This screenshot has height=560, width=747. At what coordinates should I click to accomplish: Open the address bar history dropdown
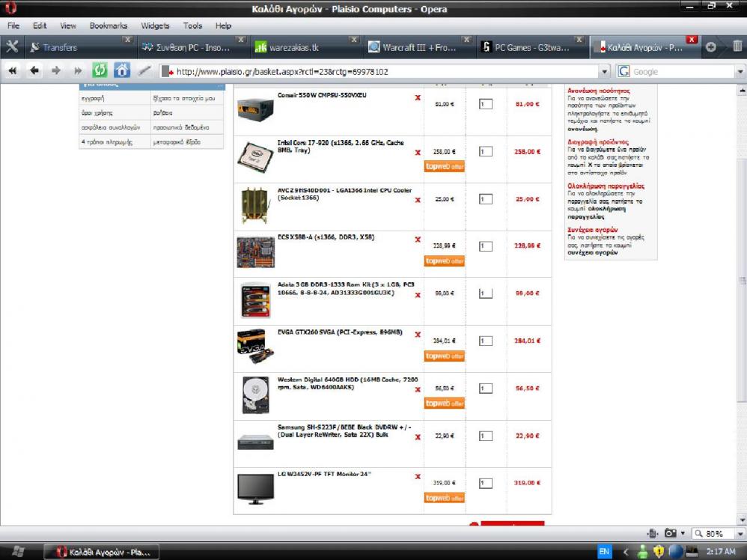tap(604, 71)
